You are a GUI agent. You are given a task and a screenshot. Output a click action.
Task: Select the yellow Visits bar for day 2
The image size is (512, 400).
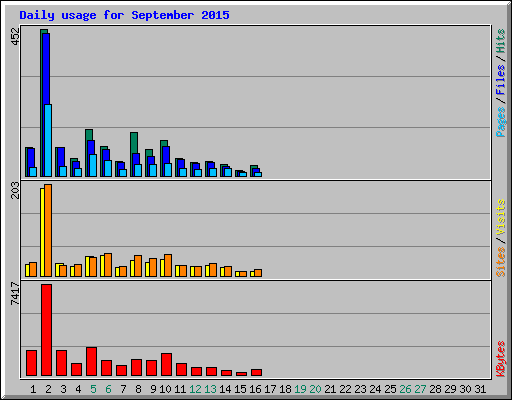coord(42,232)
